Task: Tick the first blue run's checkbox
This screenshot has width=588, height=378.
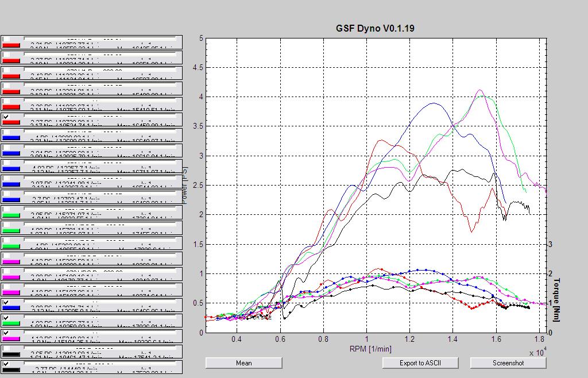Action: [6, 132]
